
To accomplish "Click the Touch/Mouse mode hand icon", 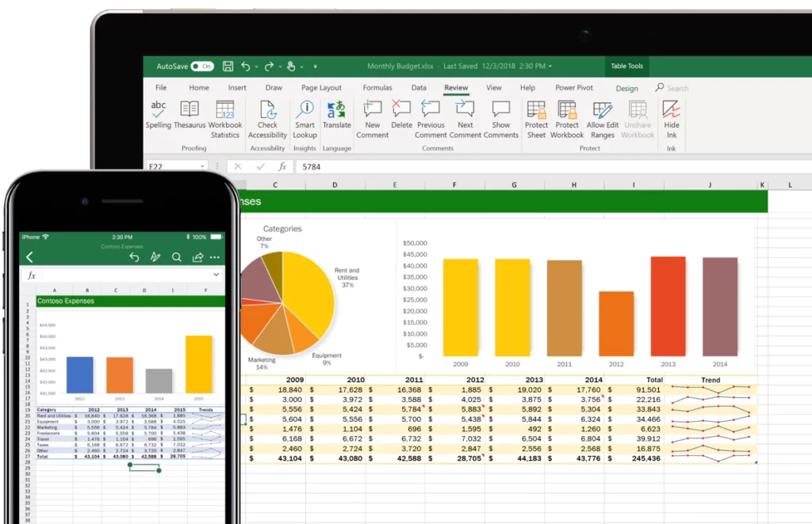I will point(291,67).
